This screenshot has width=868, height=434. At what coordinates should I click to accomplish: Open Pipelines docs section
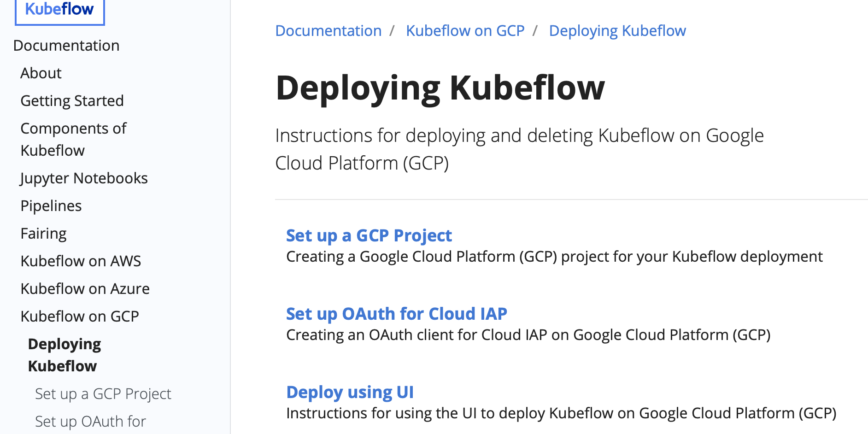pyautogui.click(x=51, y=206)
